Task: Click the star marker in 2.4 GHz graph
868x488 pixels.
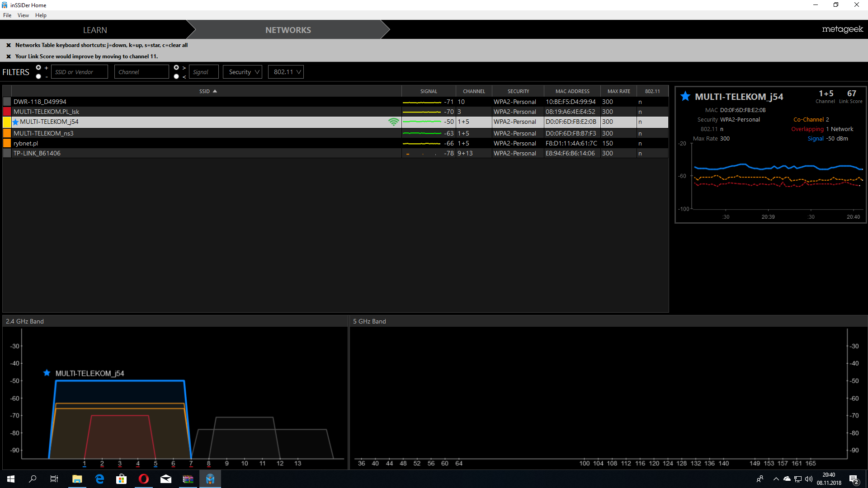Action: coord(47,373)
